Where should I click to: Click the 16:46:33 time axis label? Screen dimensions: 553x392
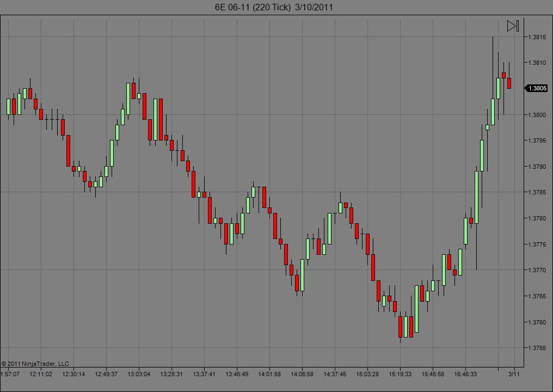tap(465, 374)
